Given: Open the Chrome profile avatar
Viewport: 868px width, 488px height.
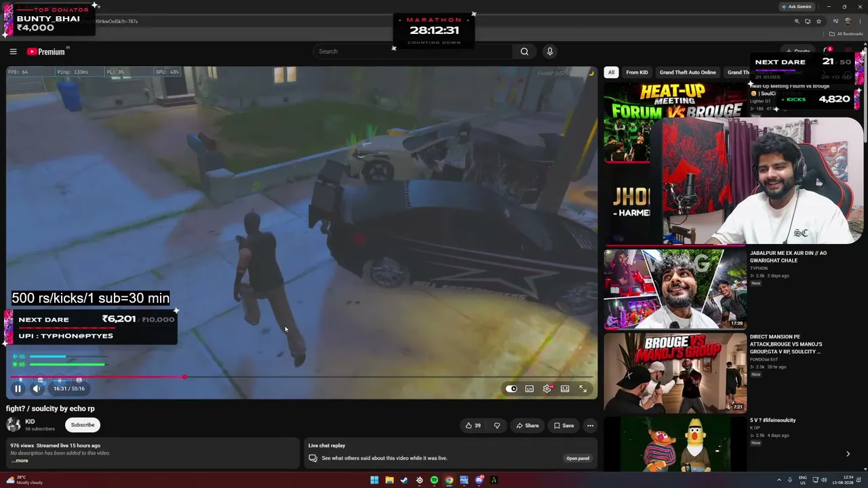Looking at the screenshot, I should coord(848,21).
